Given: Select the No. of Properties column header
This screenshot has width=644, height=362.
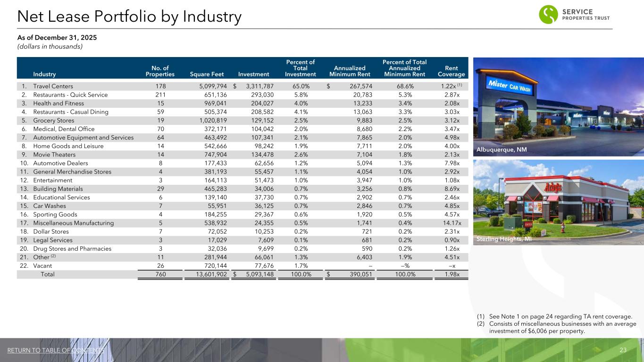Looking at the screenshot, I should (x=160, y=71).
